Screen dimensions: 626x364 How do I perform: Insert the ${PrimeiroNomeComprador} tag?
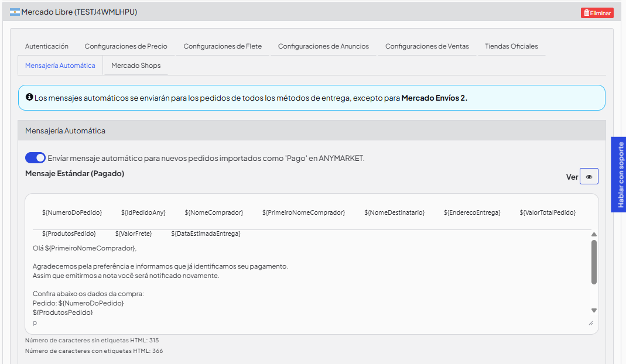[303, 213]
